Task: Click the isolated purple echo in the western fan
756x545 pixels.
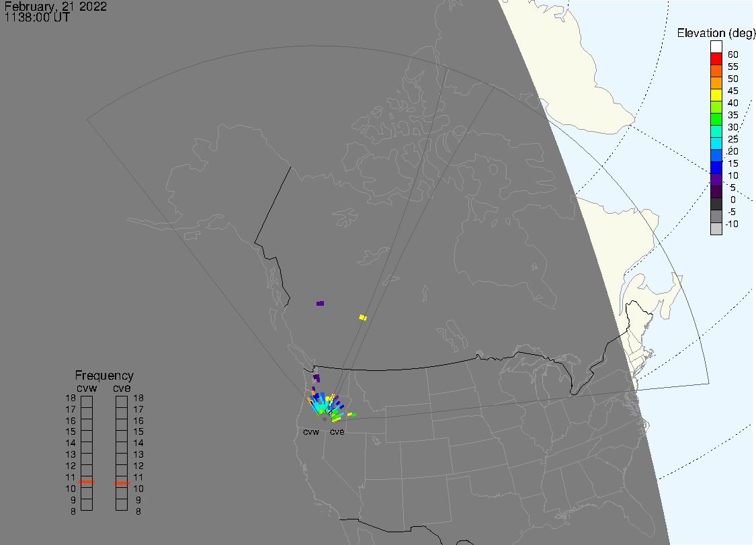Action: click(x=320, y=303)
